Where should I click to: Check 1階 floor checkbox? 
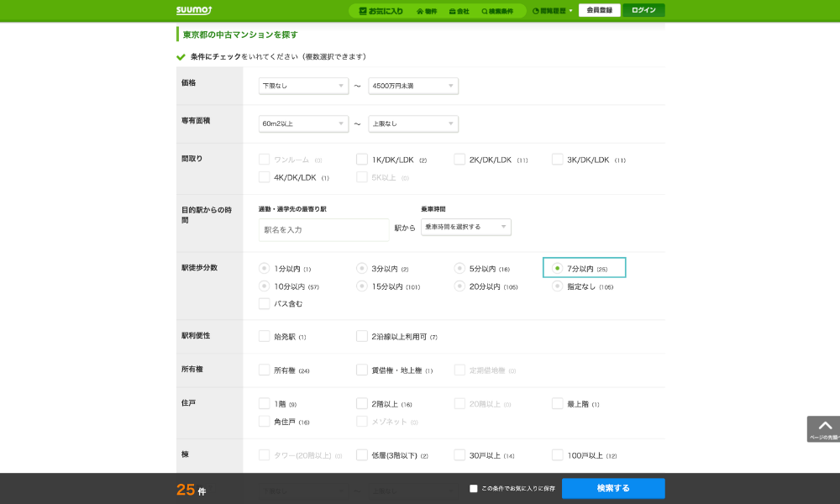(264, 403)
